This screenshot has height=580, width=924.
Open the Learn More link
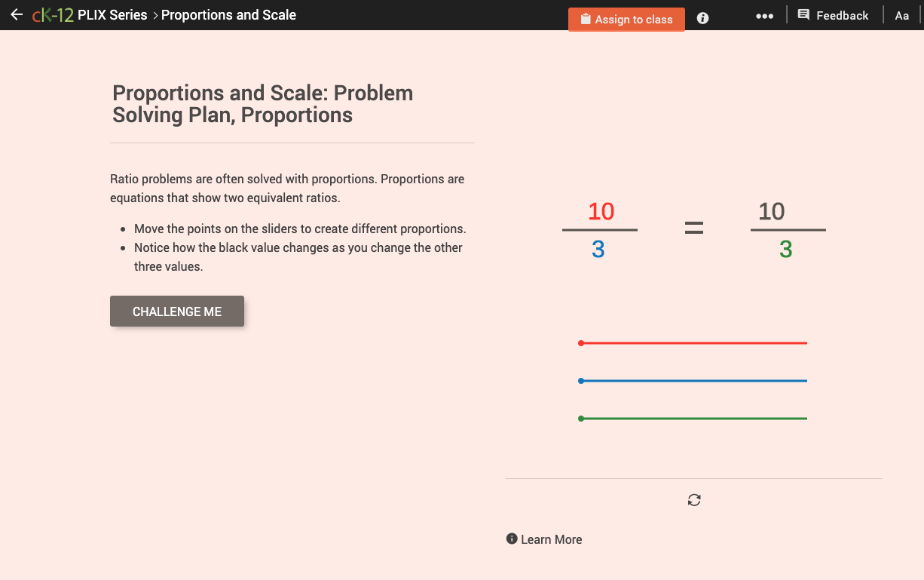[x=552, y=539]
